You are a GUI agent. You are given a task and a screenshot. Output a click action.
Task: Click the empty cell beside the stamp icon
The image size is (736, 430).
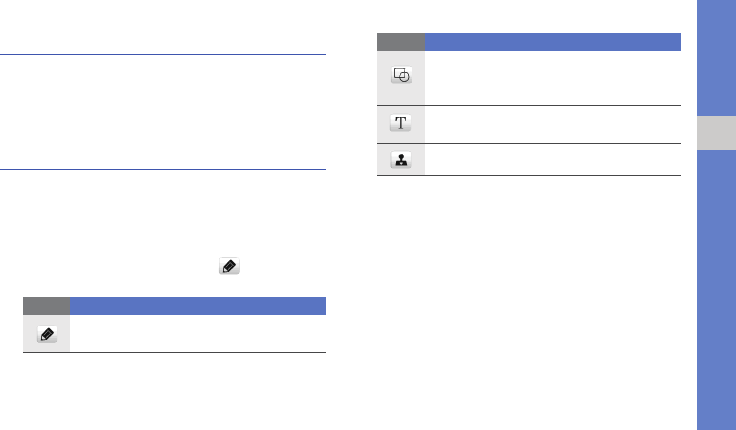[x=553, y=160]
